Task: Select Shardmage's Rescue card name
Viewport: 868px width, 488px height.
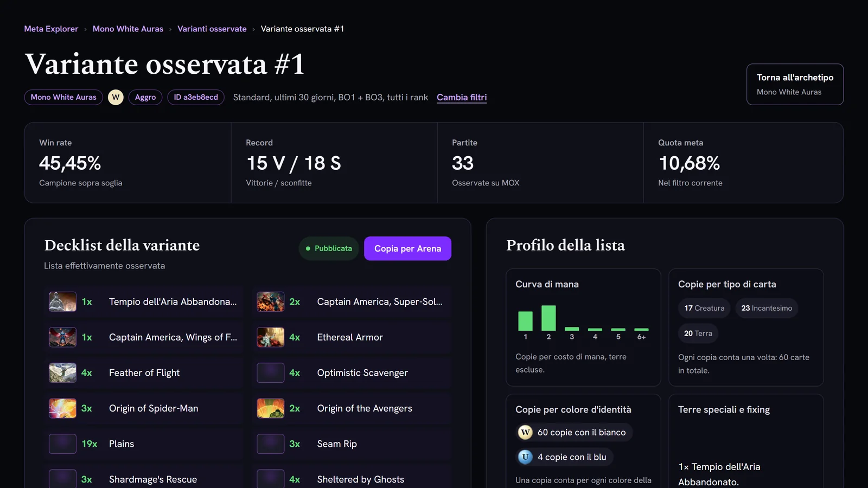Action: tap(153, 479)
